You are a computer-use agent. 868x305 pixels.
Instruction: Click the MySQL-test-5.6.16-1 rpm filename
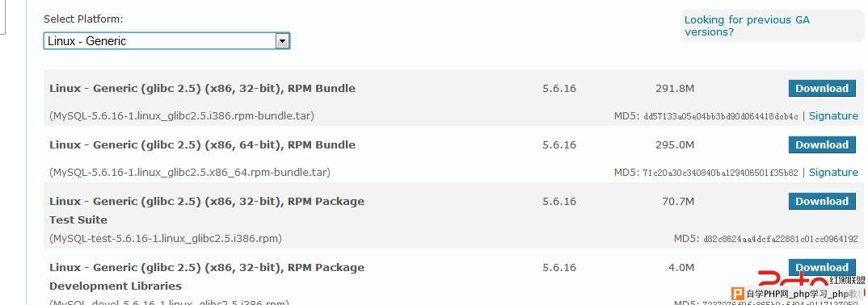[166, 239]
